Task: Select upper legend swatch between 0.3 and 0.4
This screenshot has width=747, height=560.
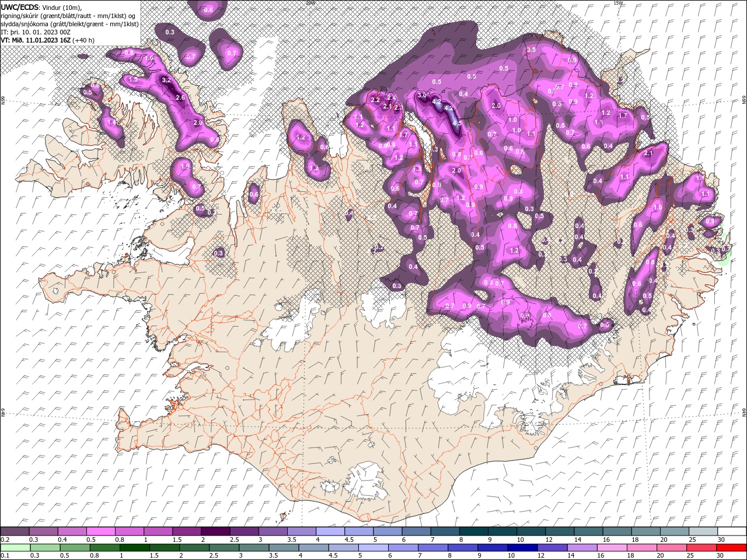Action: [43, 531]
